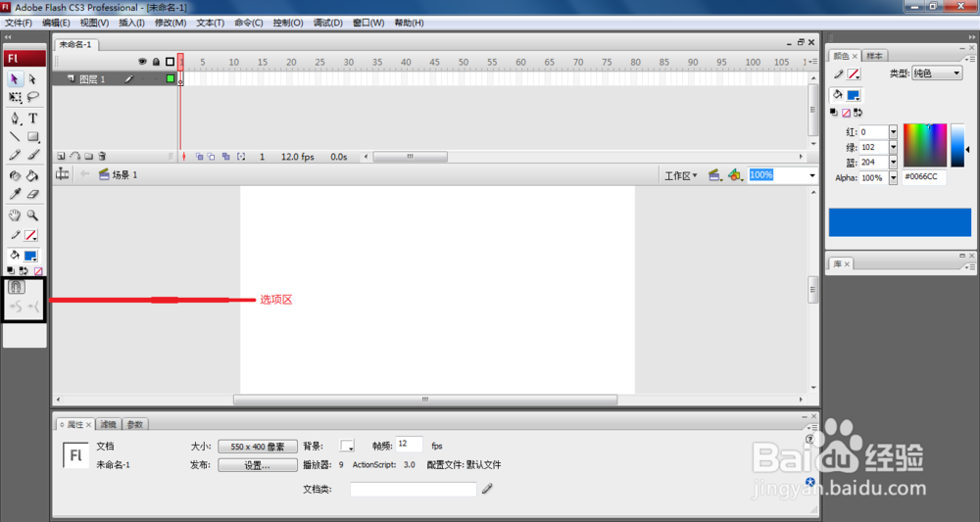This screenshot has height=522, width=980.
Task: Open toolbox fill color swatch
Action: (x=30, y=256)
